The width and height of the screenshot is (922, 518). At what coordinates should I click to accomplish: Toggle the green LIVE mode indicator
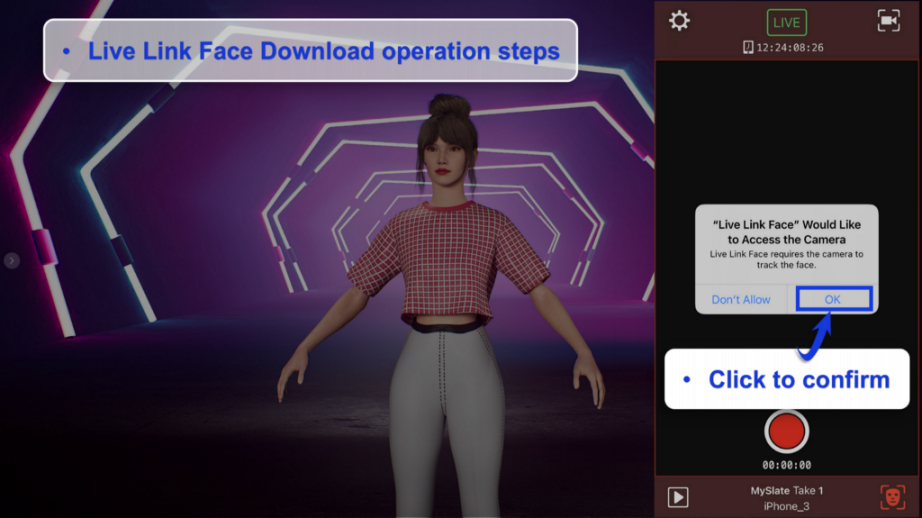[x=786, y=22]
